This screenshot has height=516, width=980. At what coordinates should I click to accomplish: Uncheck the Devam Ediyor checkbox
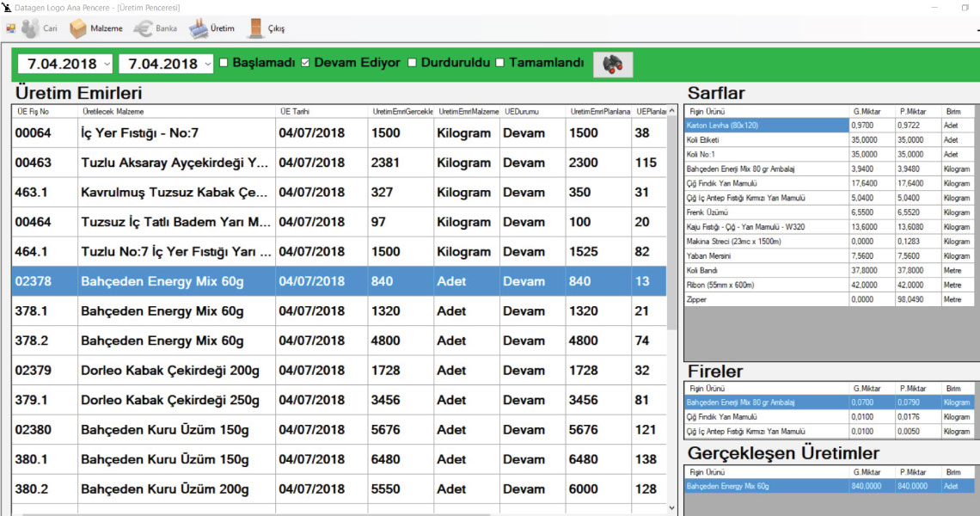point(305,63)
